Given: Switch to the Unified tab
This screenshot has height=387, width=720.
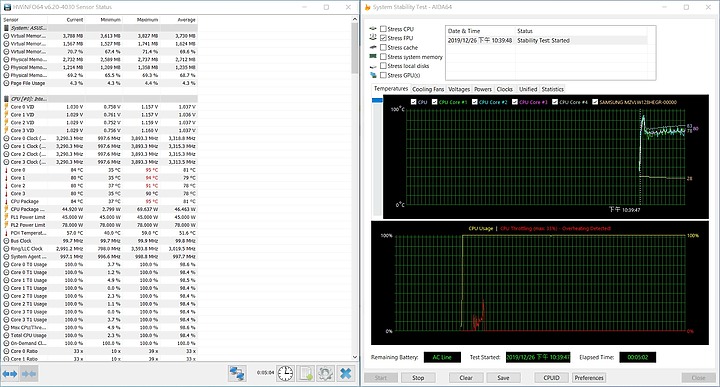Looking at the screenshot, I should [x=528, y=89].
